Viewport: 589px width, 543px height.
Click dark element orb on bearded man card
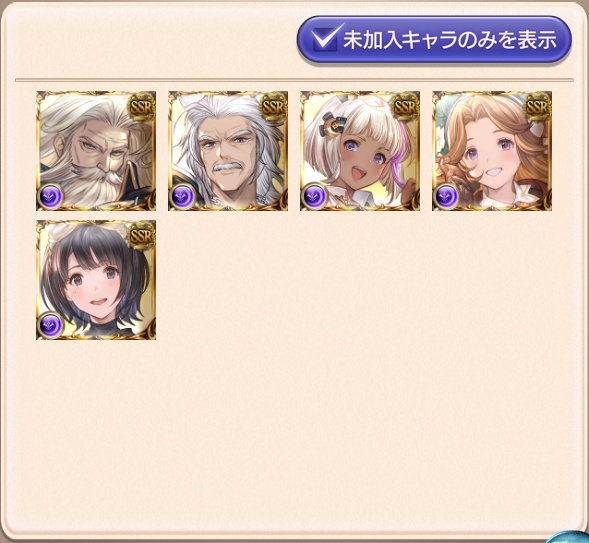coord(51,196)
